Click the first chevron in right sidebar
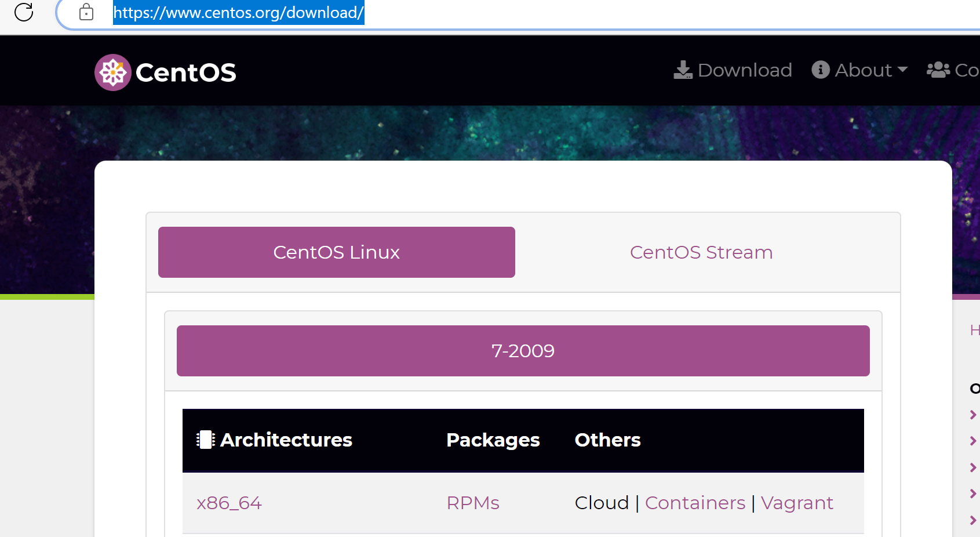The height and width of the screenshot is (537, 980). (973, 415)
